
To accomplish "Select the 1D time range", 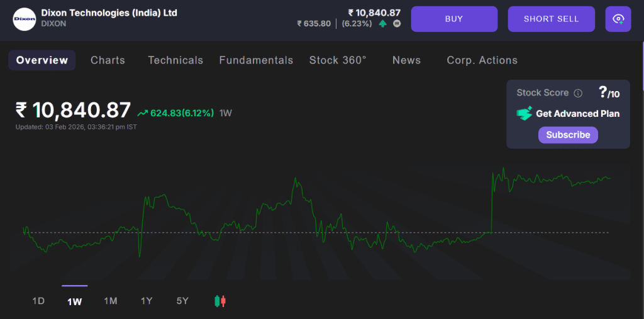I will click(x=38, y=301).
